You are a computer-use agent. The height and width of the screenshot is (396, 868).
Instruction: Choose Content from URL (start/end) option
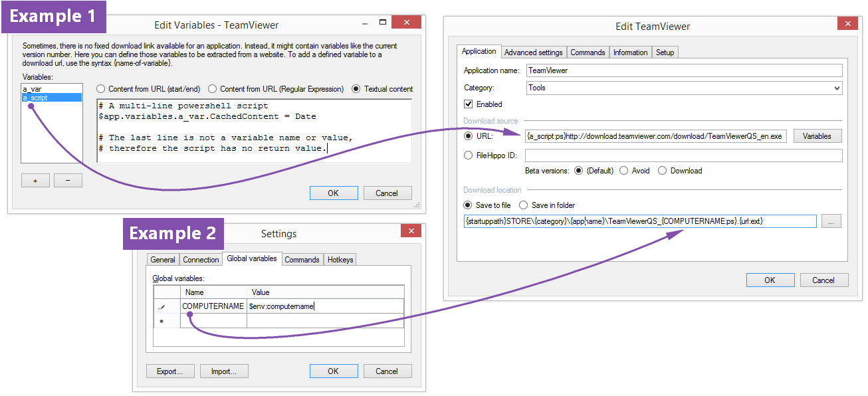tap(148, 89)
